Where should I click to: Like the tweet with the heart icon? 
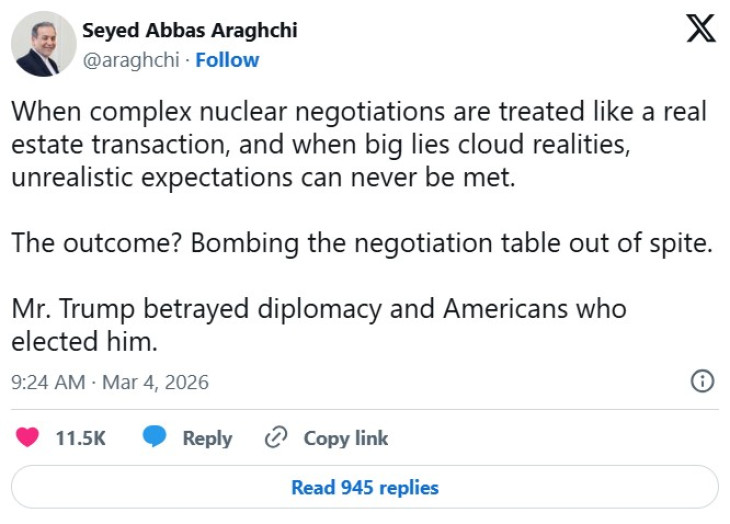click(28, 438)
